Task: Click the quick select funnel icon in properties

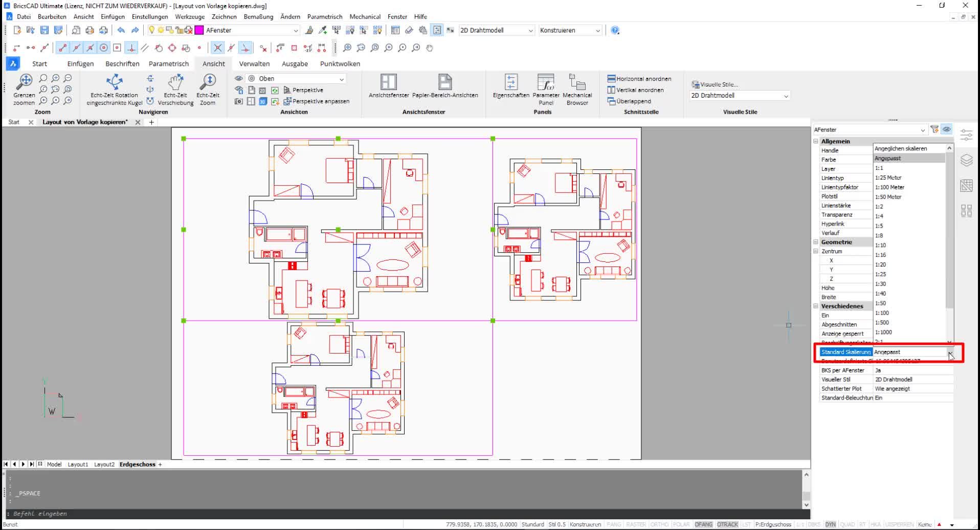Action: pos(934,129)
